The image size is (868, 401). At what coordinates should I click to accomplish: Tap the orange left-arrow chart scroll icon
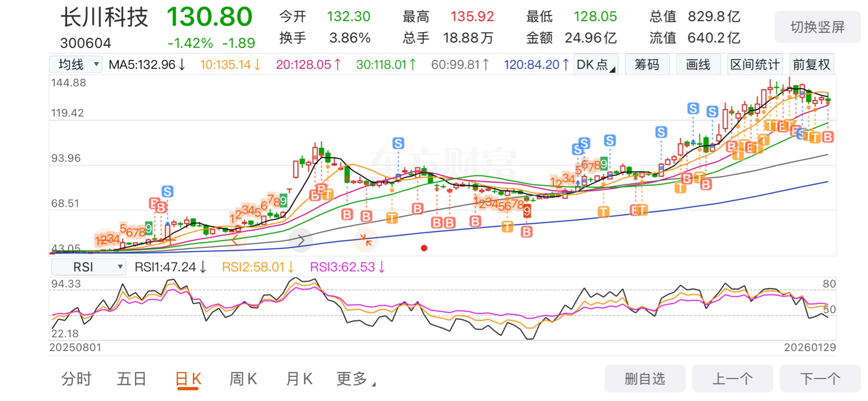(x=235, y=240)
